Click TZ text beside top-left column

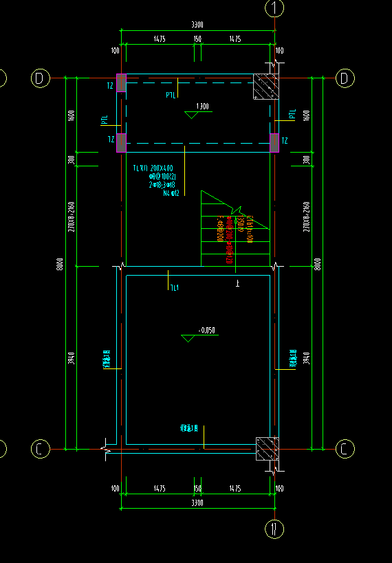(x=110, y=86)
